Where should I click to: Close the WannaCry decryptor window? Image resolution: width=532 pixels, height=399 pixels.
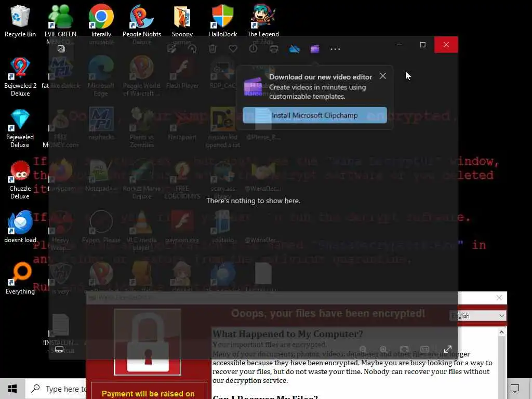click(499, 298)
